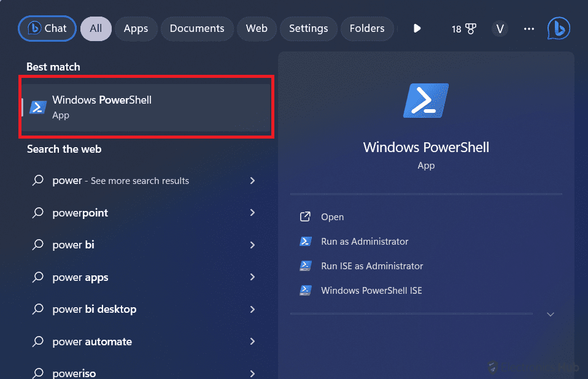Open Bing Chat via the top-right icon
The height and width of the screenshot is (379, 588).
click(558, 28)
